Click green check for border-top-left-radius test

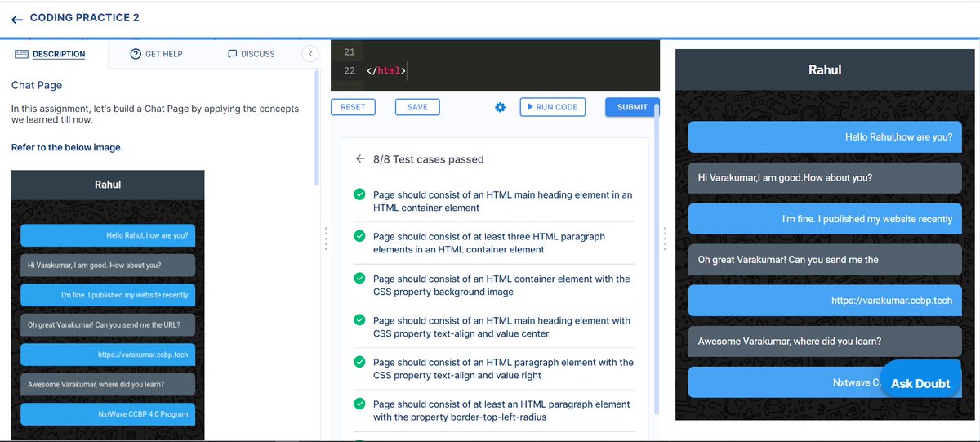(x=359, y=403)
